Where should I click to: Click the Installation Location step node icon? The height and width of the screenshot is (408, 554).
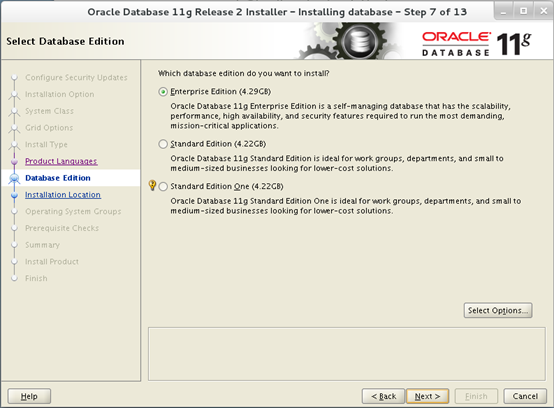(x=14, y=195)
